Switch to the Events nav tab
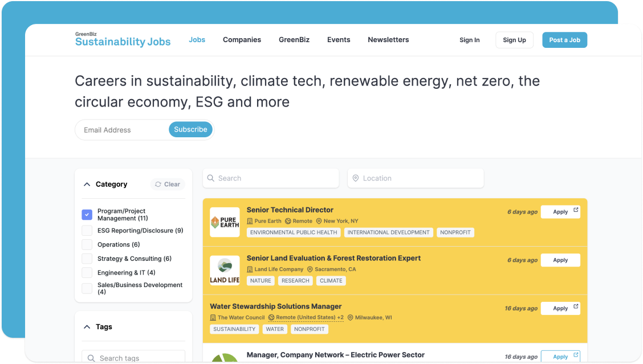The width and height of the screenshot is (643, 364). 339,40
